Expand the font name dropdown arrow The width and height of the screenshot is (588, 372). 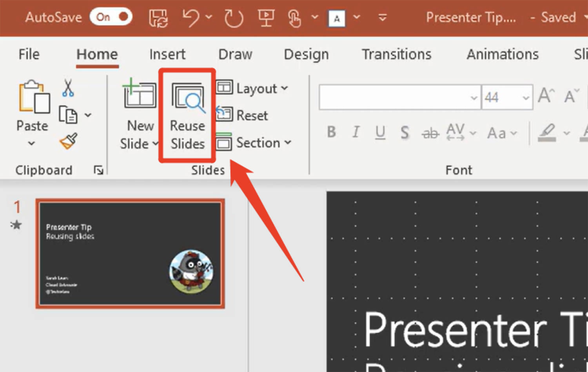click(x=474, y=98)
